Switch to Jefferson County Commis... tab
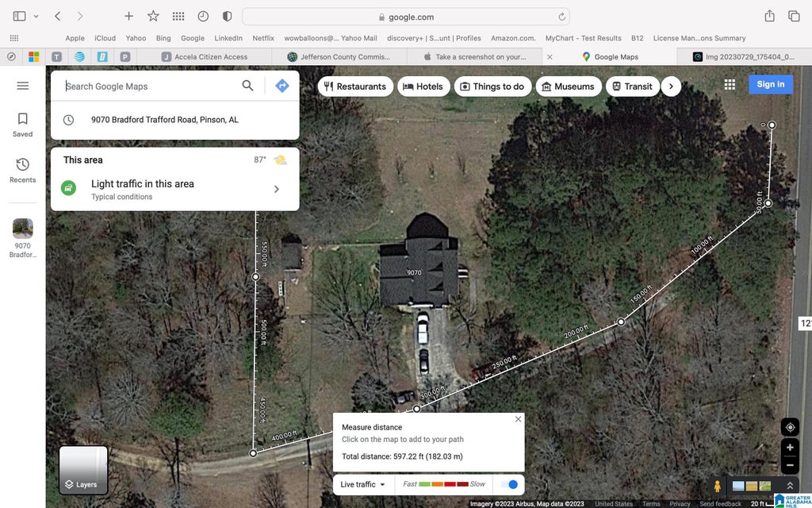Image resolution: width=812 pixels, height=508 pixels. tap(339, 57)
